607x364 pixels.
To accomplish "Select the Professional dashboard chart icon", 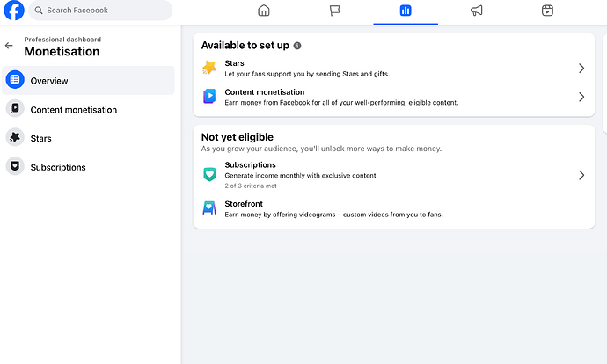I will tap(406, 11).
